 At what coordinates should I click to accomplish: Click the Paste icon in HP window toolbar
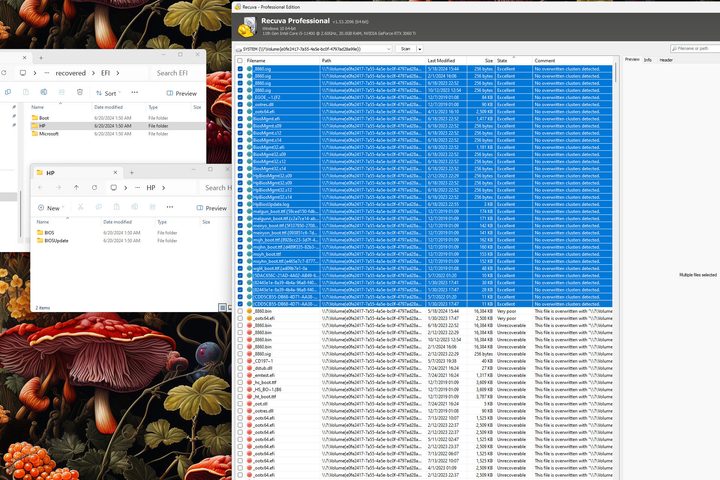click(x=116, y=207)
